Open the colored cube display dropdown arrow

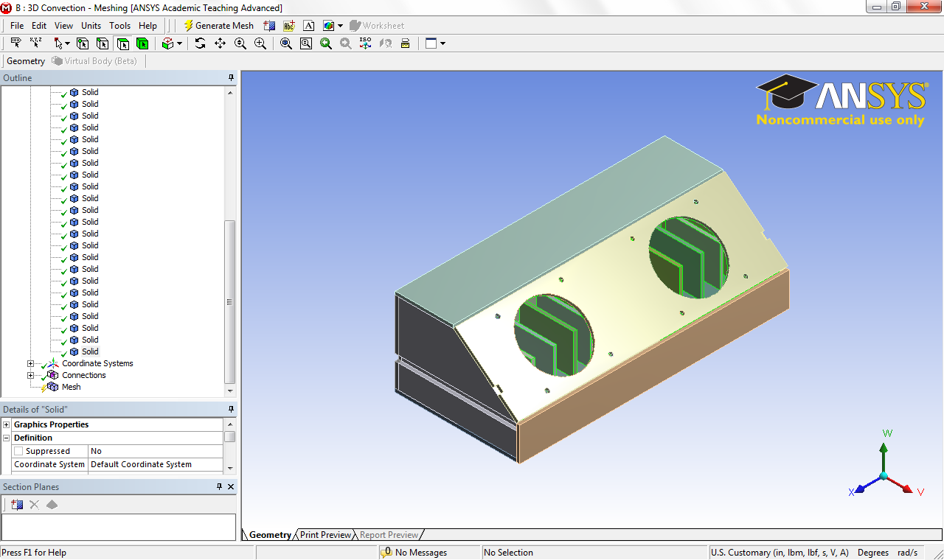coord(340,25)
